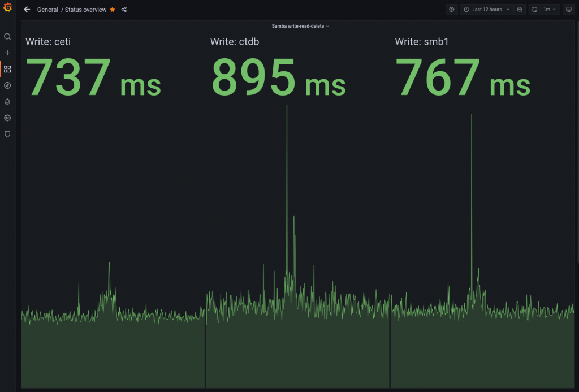This screenshot has height=392, width=579.
Task: Click the tallest spike in ctdb graph
Action: coord(287,107)
